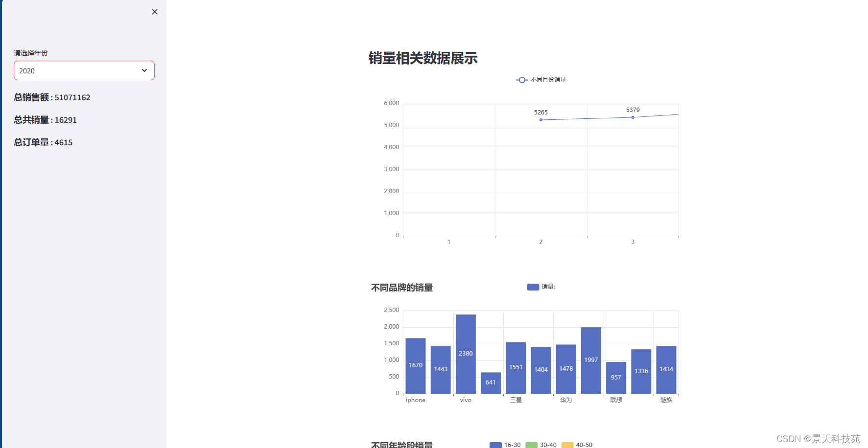868x448 pixels.
Task: Click the 不同年龄段销量 chart title
Action: click(402, 445)
